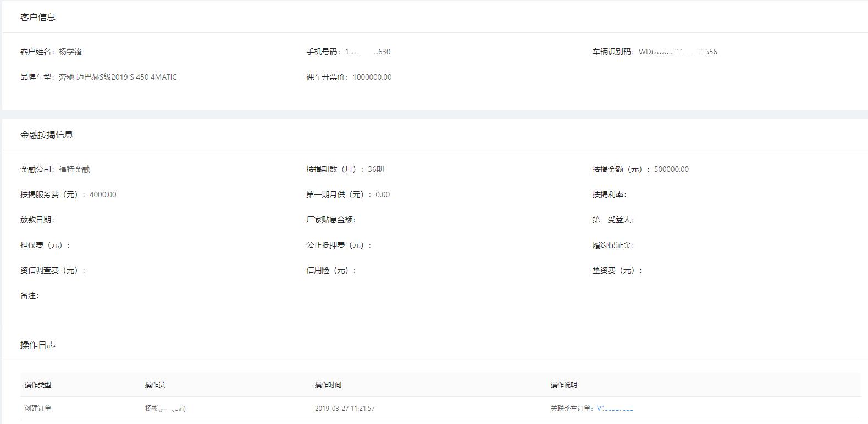Click the 按揭利率 field label
Viewport: 868px width, 424px height.
[609, 194]
